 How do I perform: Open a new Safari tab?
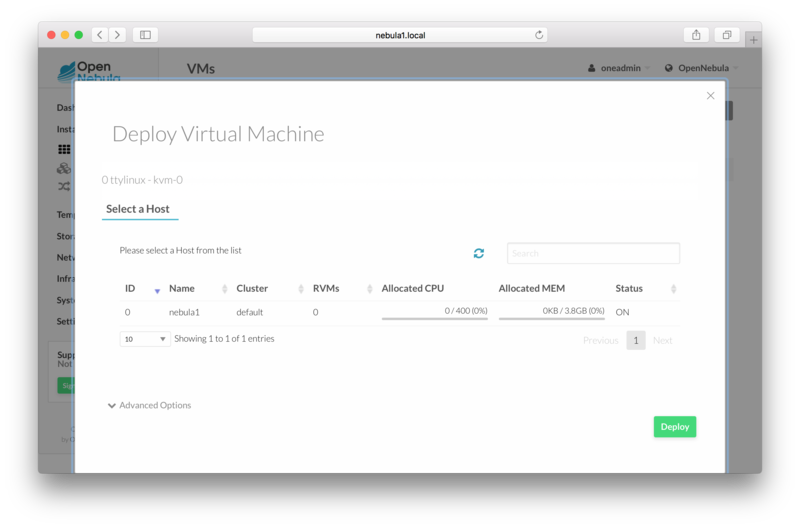(753, 40)
